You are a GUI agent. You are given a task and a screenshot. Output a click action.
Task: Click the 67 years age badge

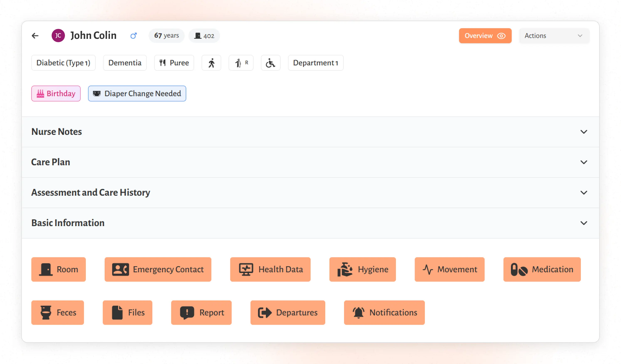[x=167, y=36]
